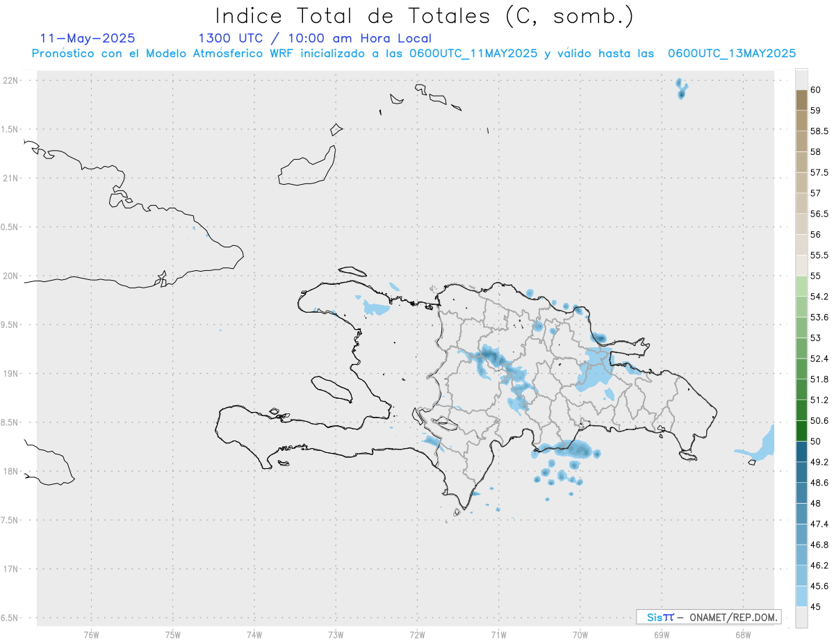The height and width of the screenshot is (644, 834).
Task: Click the "75W" longitude label
Action: coord(173,634)
